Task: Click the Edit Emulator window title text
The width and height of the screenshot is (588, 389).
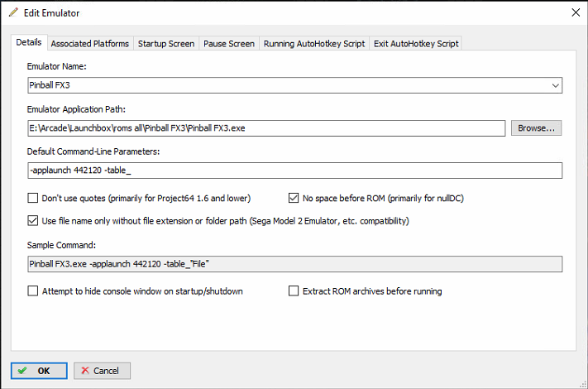Action: pyautogui.click(x=52, y=13)
